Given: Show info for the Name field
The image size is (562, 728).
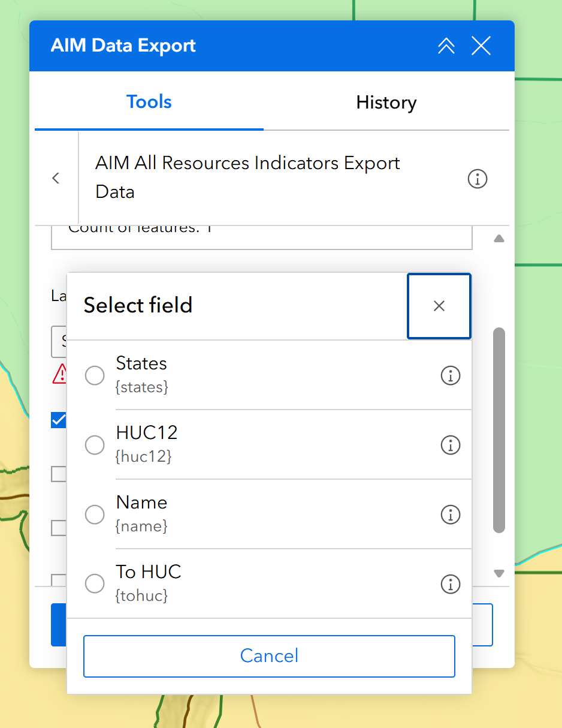Looking at the screenshot, I should [451, 515].
